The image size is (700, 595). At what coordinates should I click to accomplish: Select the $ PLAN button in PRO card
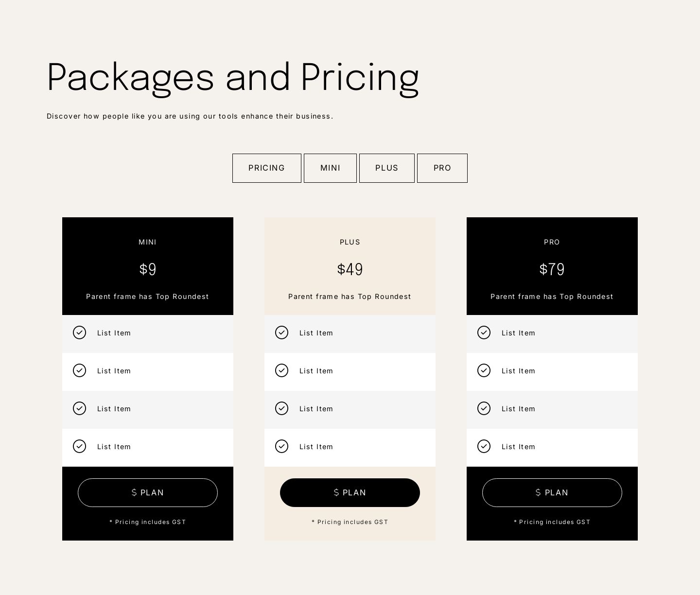[x=552, y=492]
